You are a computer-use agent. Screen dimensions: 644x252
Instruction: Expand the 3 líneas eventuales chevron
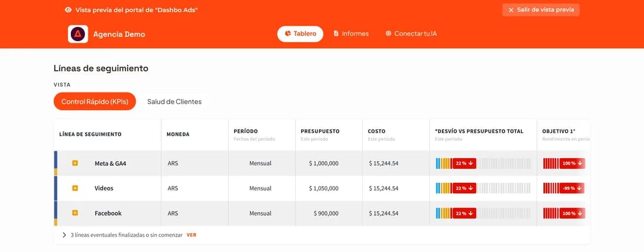[x=64, y=235]
